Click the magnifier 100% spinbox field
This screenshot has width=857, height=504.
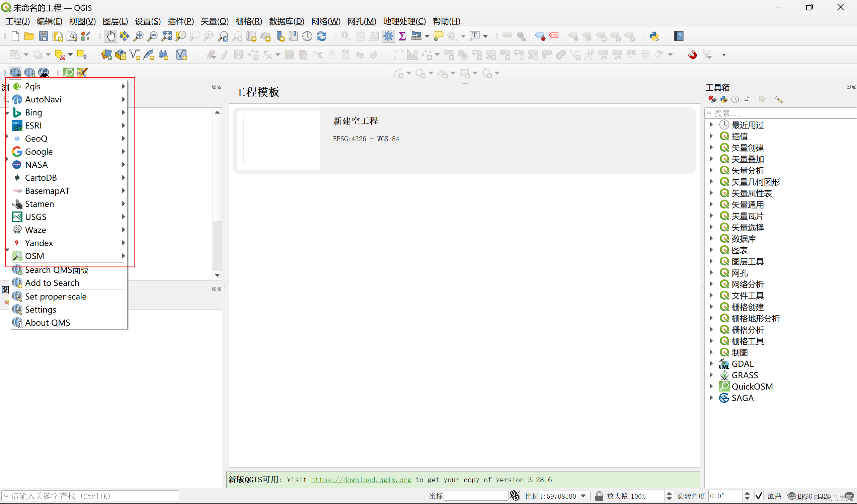pos(645,496)
